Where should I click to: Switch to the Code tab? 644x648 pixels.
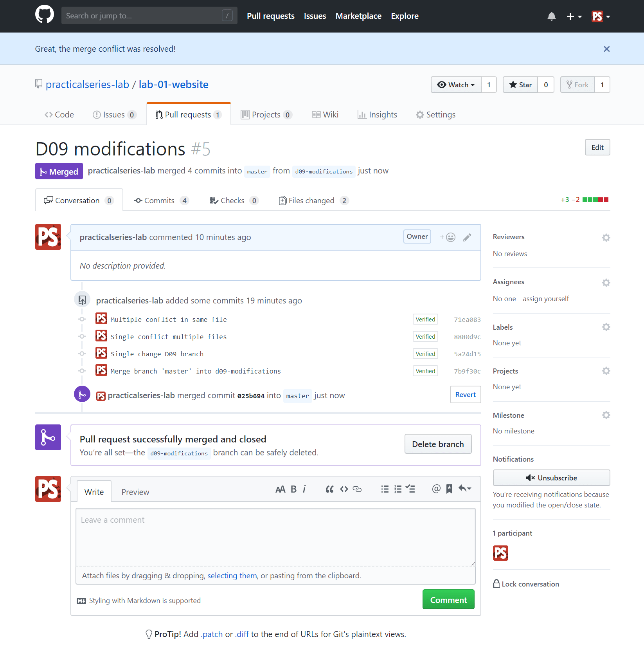(x=59, y=115)
